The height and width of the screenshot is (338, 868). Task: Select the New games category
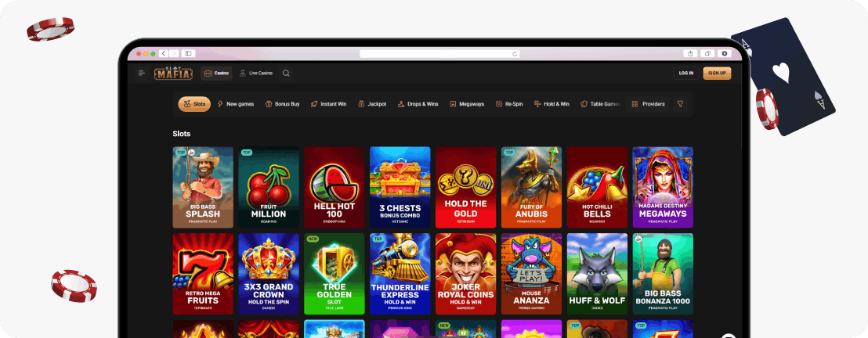[236, 104]
